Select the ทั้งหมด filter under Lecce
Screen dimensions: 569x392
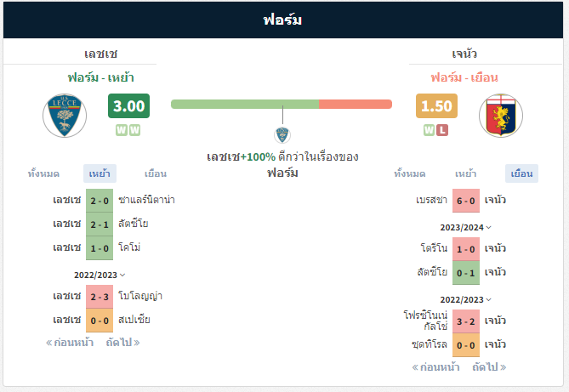(43, 173)
